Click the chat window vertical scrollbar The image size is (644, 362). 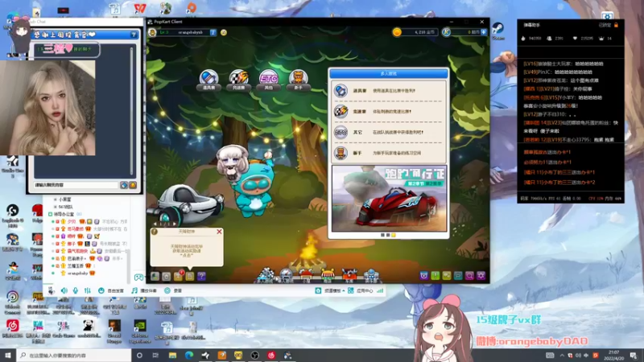coord(132,111)
